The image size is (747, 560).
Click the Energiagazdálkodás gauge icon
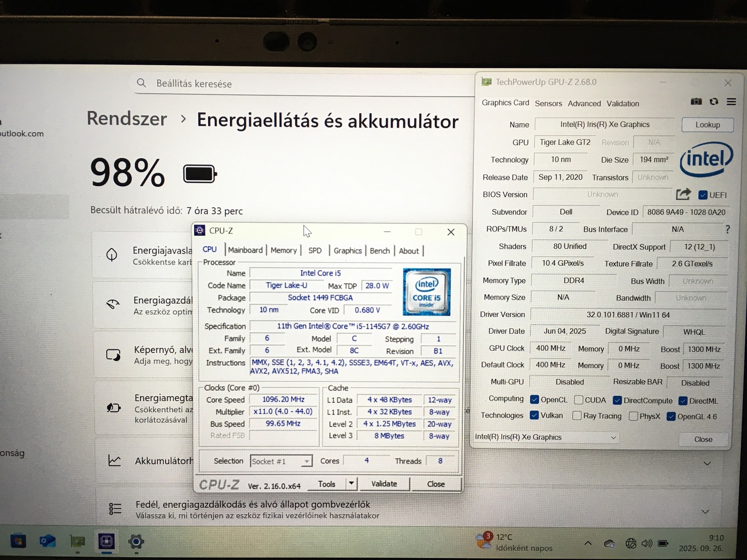tap(113, 305)
